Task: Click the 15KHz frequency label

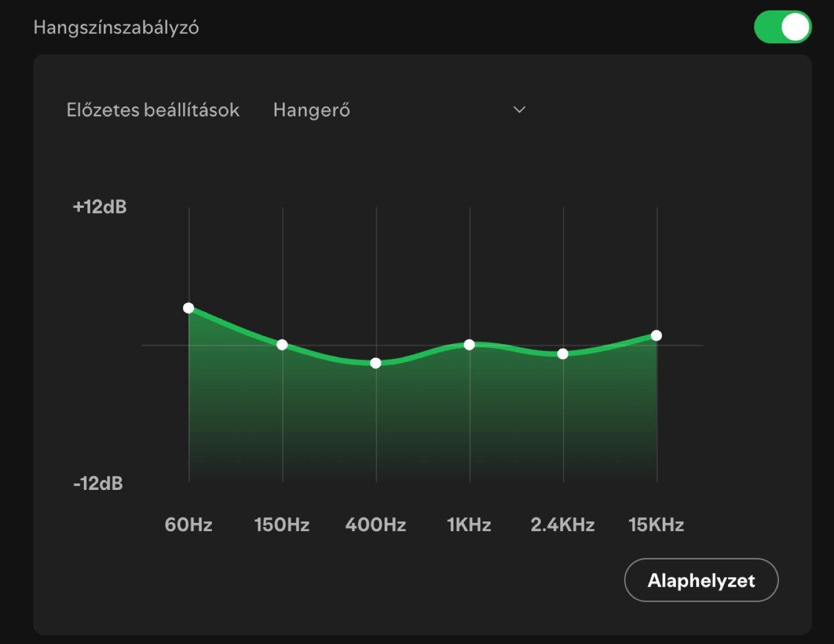Action: coord(656,525)
